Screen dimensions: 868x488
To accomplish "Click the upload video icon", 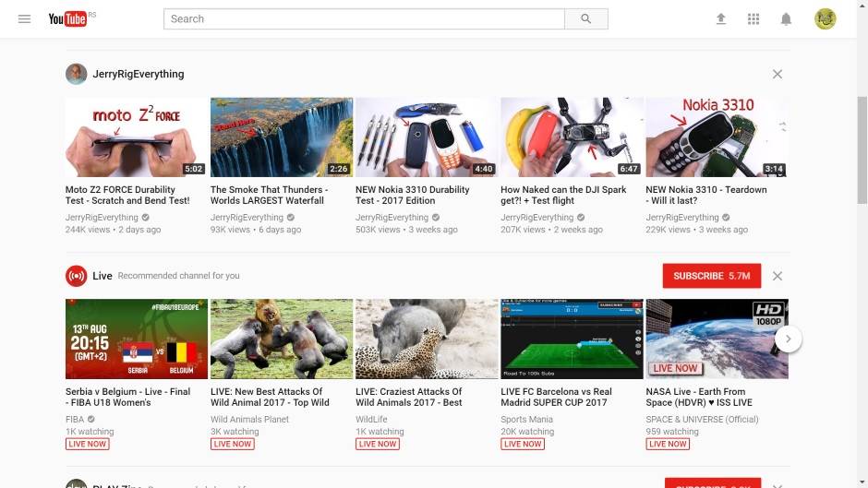I will [721, 18].
